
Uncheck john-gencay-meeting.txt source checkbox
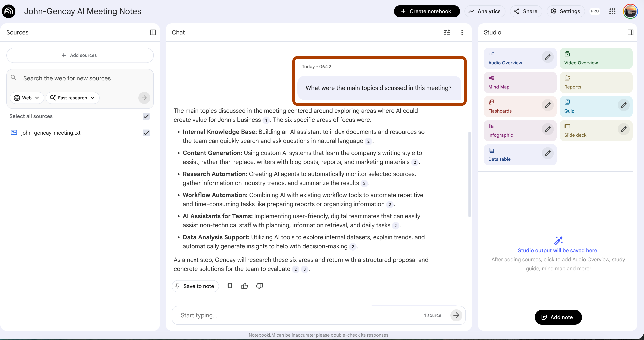(146, 133)
